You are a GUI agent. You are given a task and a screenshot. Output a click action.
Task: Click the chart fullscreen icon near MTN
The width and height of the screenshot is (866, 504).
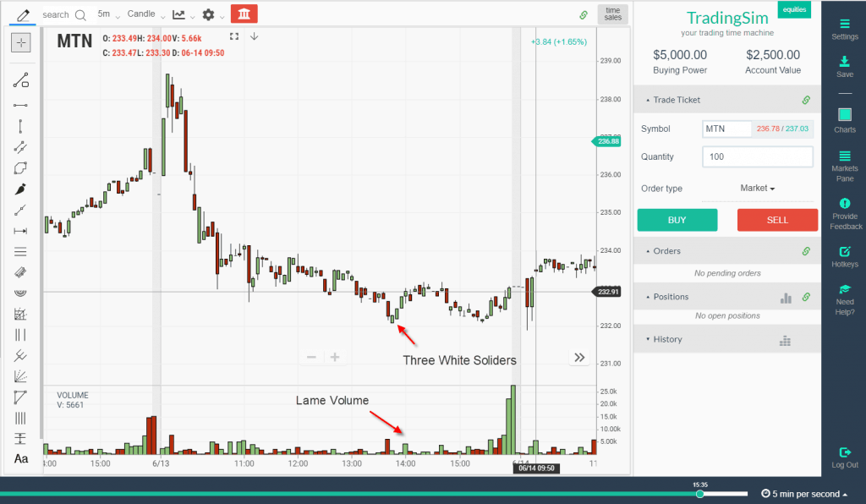pyautogui.click(x=235, y=36)
